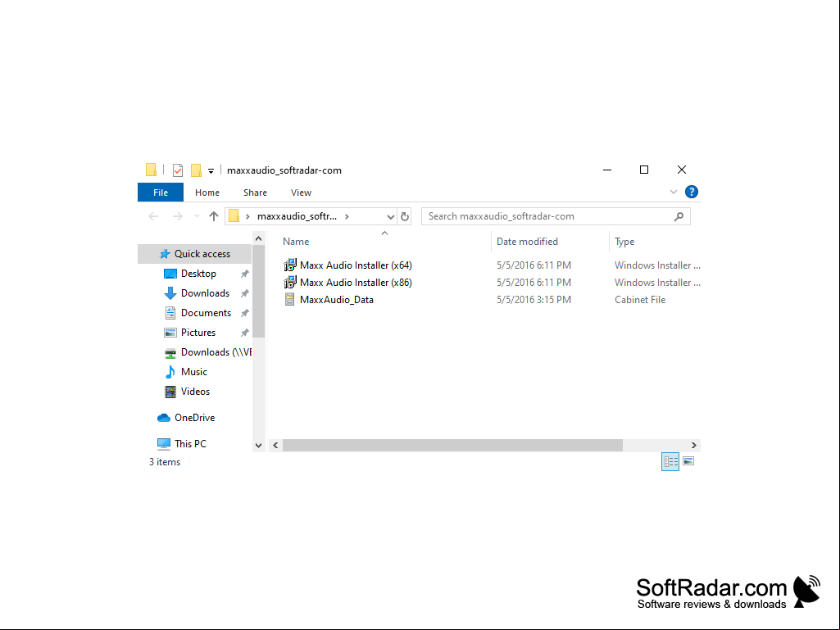Image resolution: width=840 pixels, height=630 pixels.
Task: Click the pin icon beside Downloads
Action: 245,293
